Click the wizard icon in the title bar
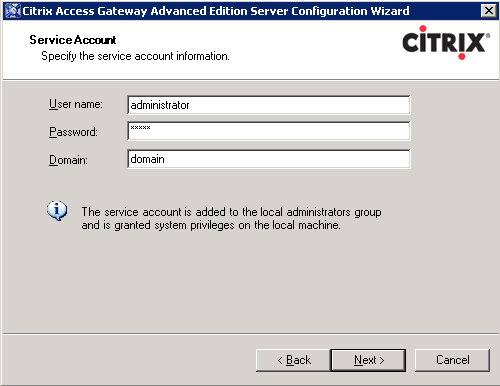 pos(13,11)
